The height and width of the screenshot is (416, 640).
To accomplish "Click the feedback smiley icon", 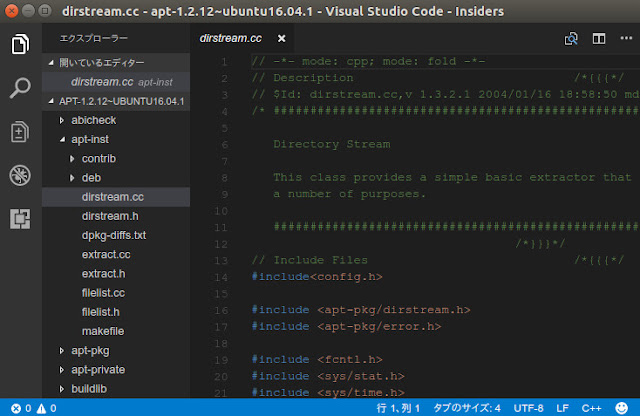I will tap(621, 408).
